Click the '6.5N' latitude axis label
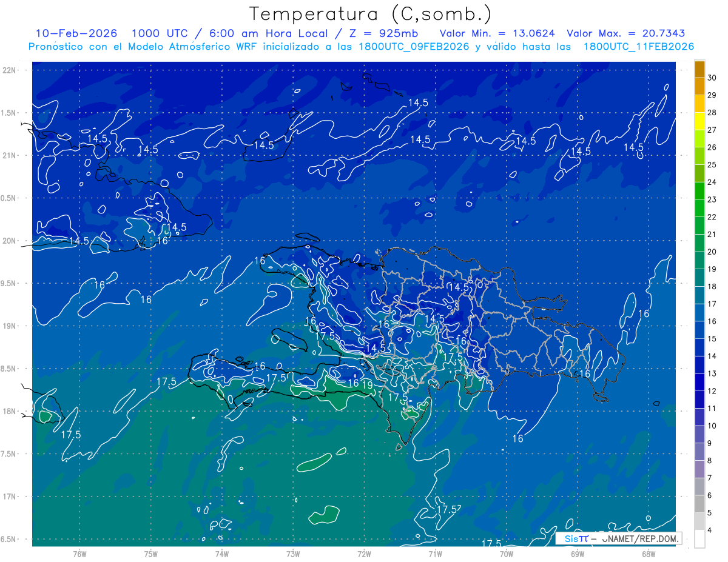This screenshot has width=728, height=562. [x=8, y=539]
